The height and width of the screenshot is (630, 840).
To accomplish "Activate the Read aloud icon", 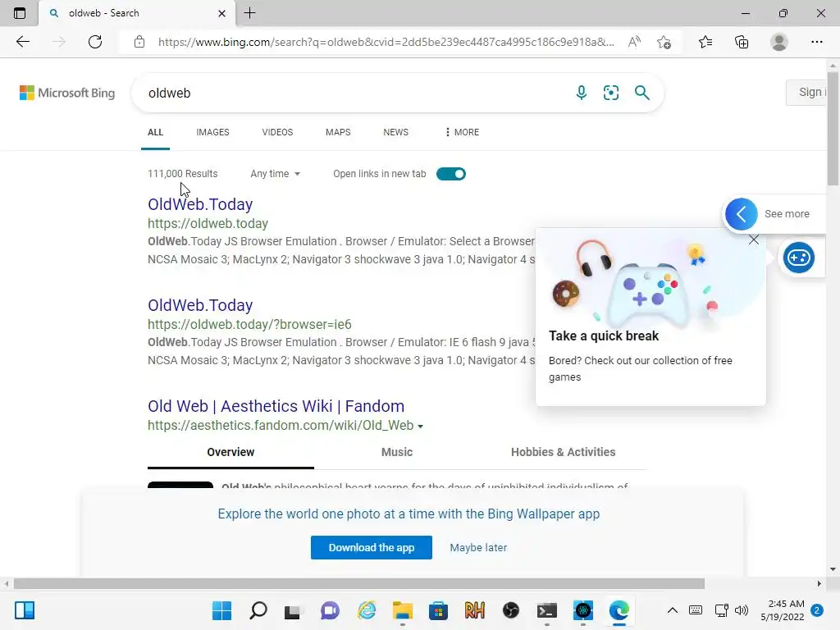I will (634, 42).
